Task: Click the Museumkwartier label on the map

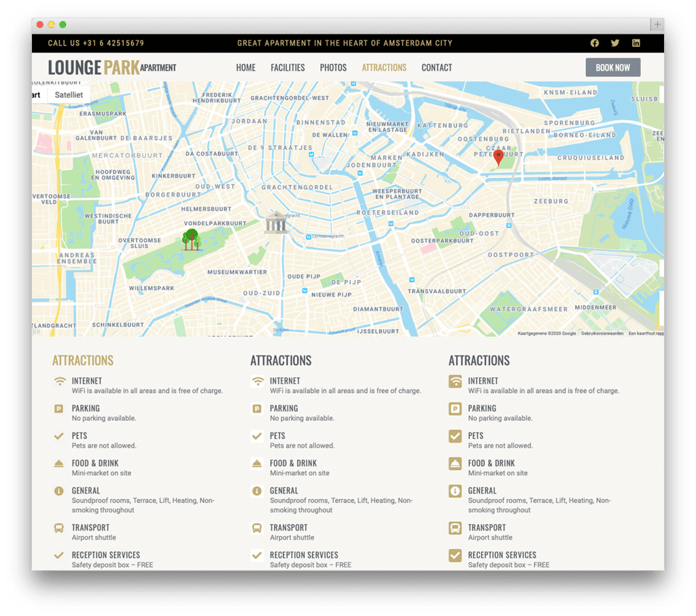Action: point(237,272)
